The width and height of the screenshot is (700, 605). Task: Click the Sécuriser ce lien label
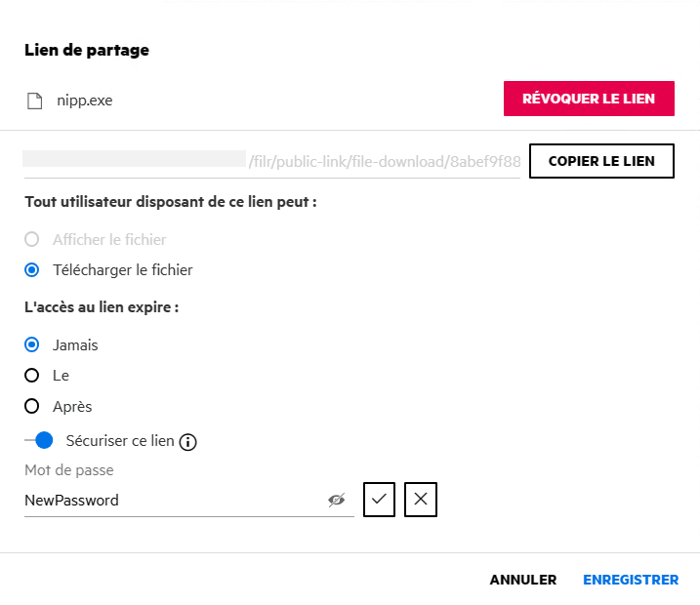pos(120,441)
